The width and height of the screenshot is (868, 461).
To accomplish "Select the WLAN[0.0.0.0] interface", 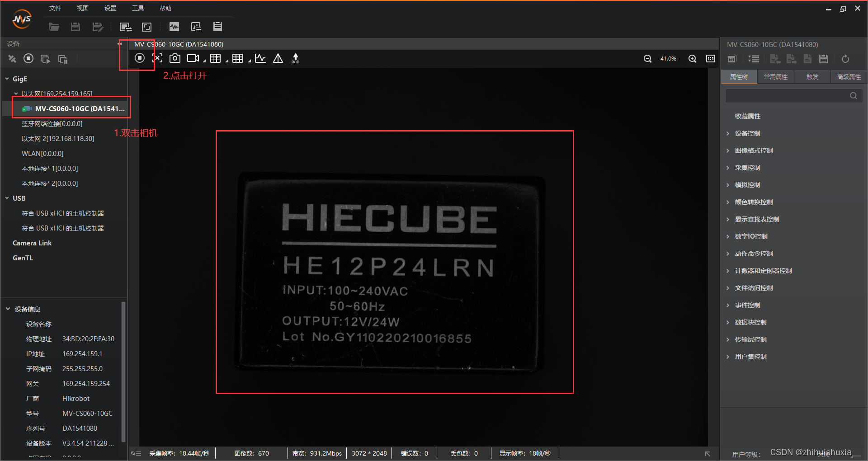I will point(42,154).
